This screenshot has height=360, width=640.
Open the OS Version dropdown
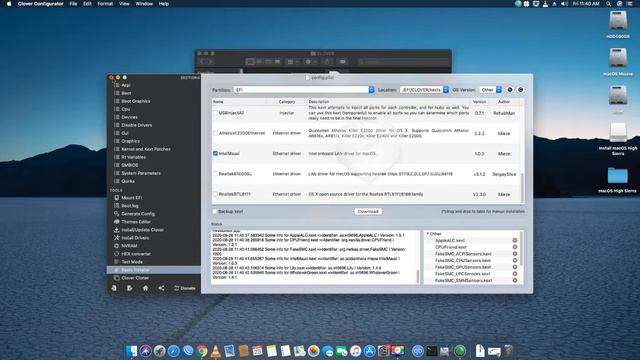(x=491, y=90)
